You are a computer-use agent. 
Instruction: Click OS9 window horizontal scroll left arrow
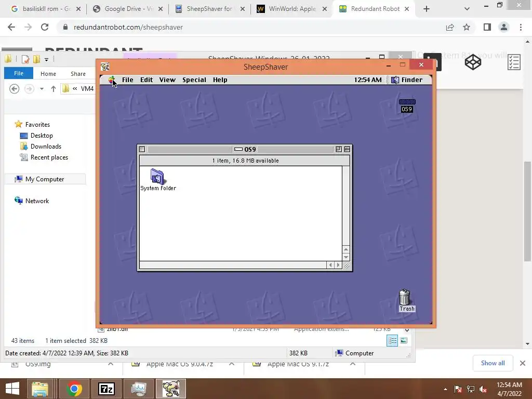coord(330,265)
